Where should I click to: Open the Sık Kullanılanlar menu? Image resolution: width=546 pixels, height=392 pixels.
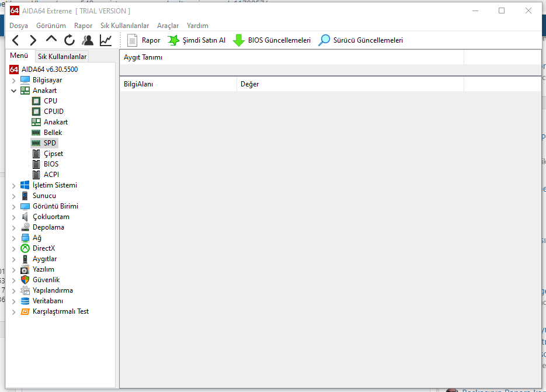coord(124,26)
